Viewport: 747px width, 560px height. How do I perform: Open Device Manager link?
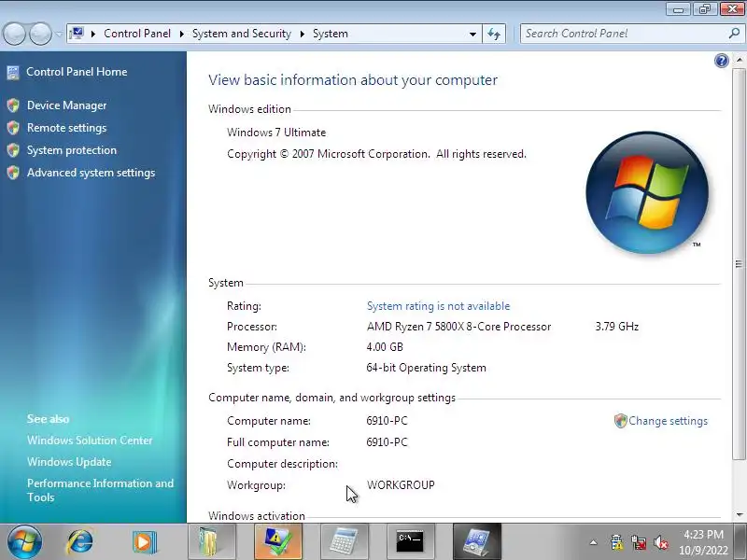pos(66,105)
